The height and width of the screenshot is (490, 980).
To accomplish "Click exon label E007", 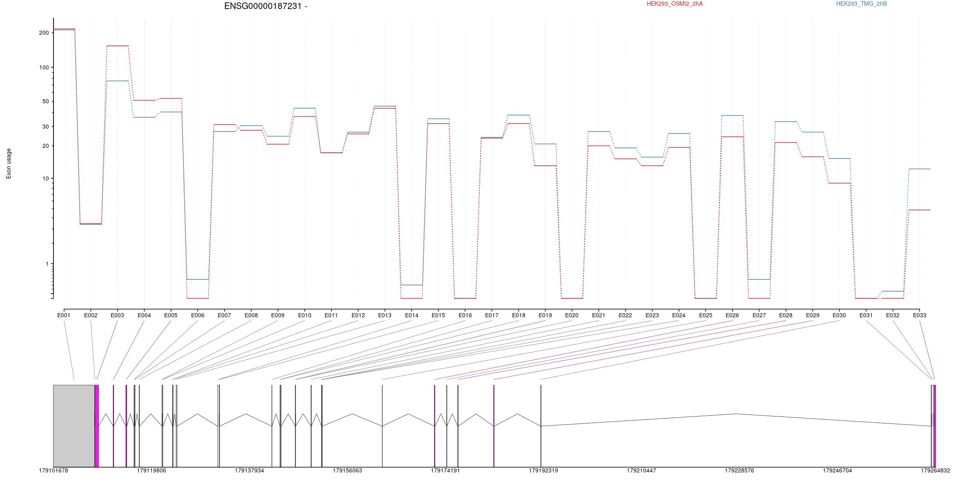I will 224,315.
